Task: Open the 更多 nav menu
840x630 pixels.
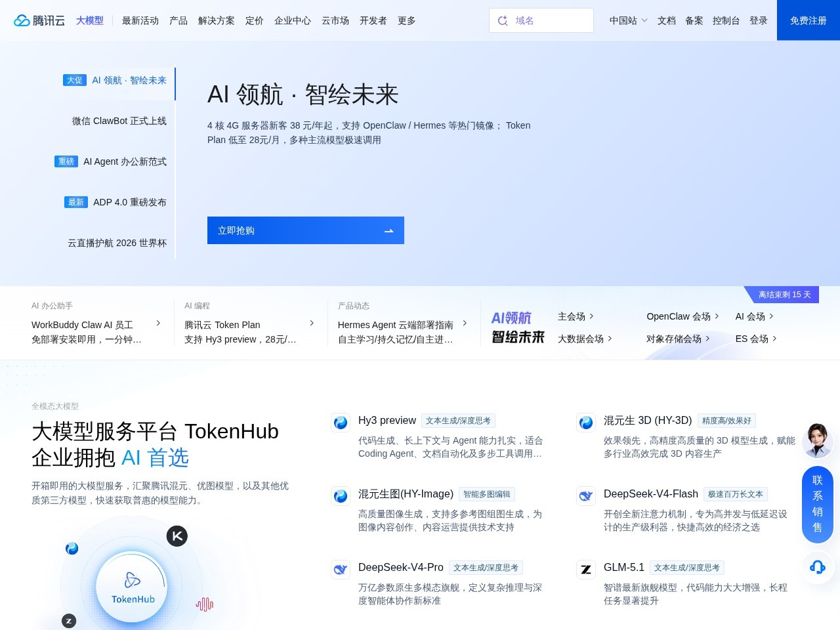Action: 407,20
